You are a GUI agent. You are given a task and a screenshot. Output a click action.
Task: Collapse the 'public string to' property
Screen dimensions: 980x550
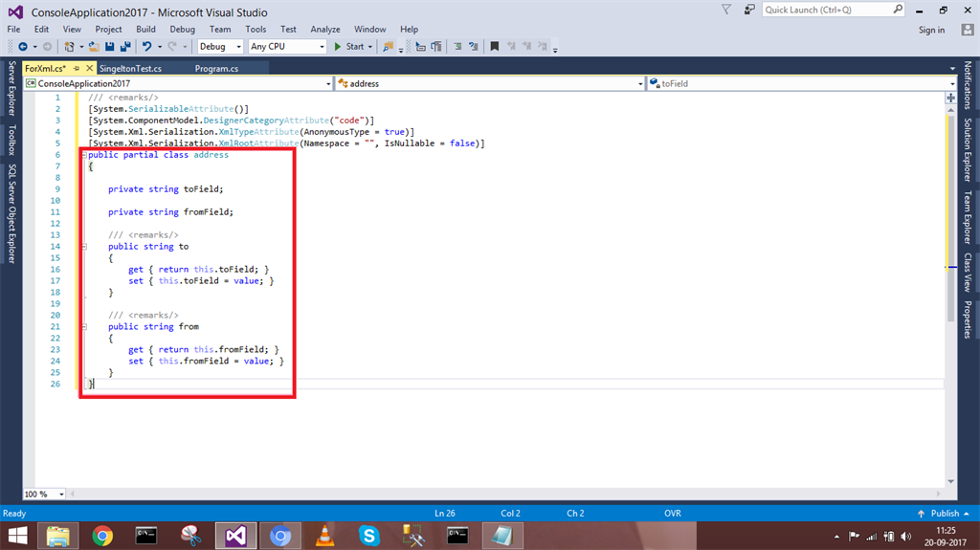84,247
